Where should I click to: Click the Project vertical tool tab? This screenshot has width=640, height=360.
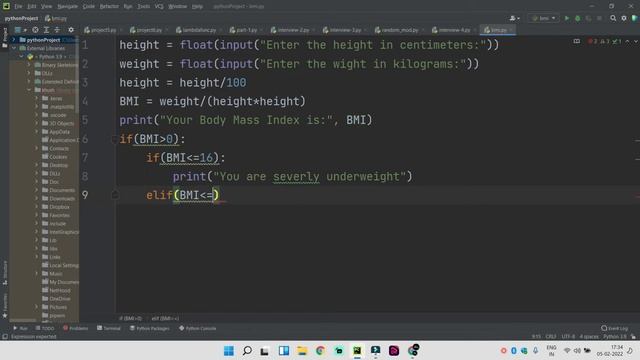pos(5,38)
